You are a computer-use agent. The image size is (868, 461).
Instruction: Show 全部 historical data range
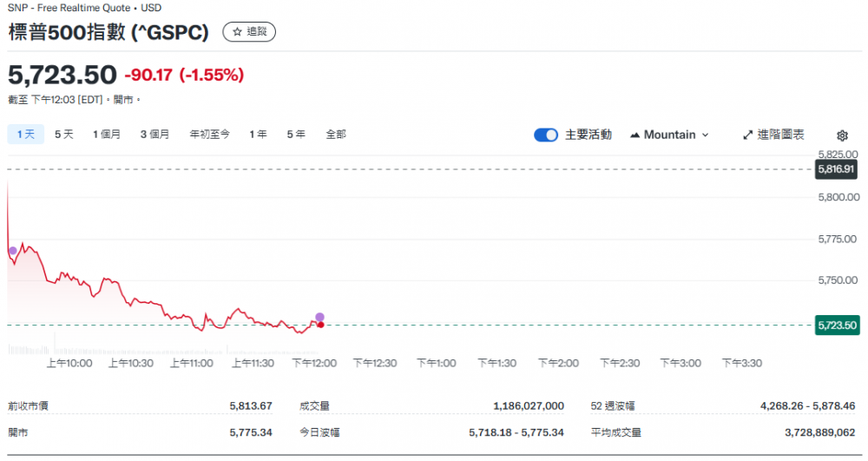pyautogui.click(x=336, y=135)
